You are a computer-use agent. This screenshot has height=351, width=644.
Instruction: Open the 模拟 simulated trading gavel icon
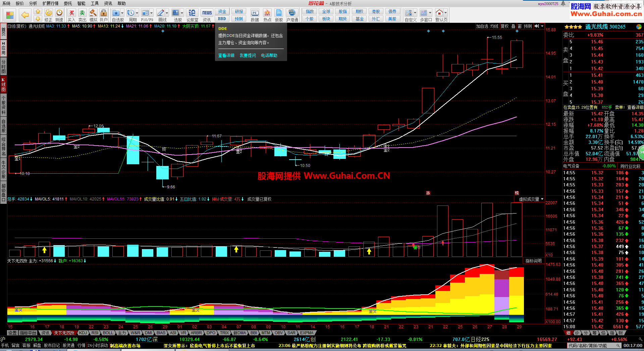(93, 13)
